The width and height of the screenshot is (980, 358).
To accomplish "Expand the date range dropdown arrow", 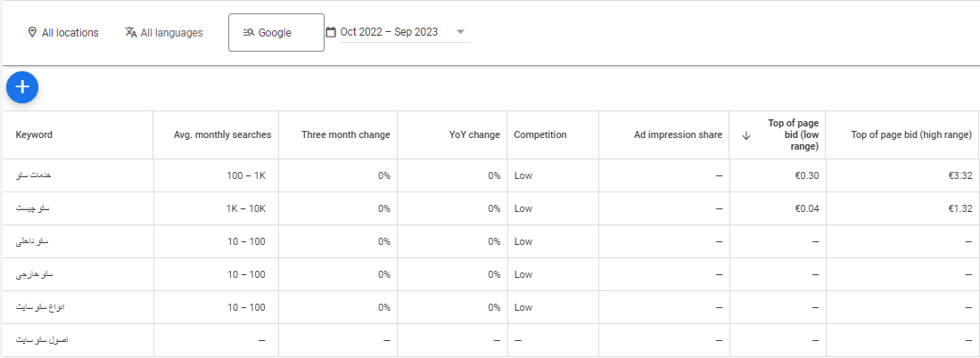I will tap(460, 32).
